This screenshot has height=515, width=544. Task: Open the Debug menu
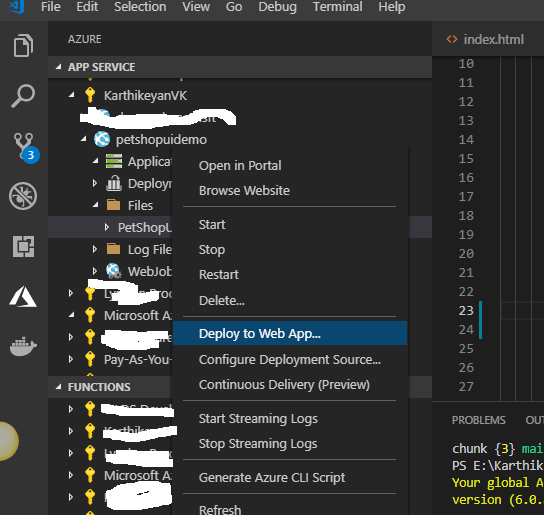[277, 7]
